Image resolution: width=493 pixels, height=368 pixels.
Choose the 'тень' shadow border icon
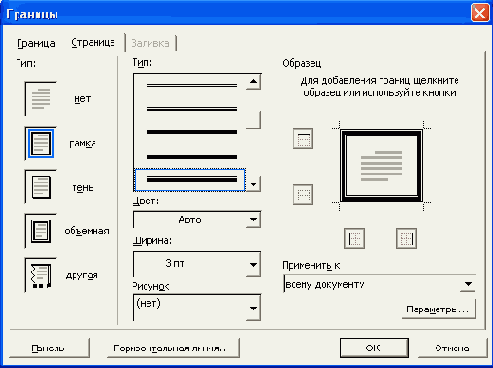tap(41, 187)
